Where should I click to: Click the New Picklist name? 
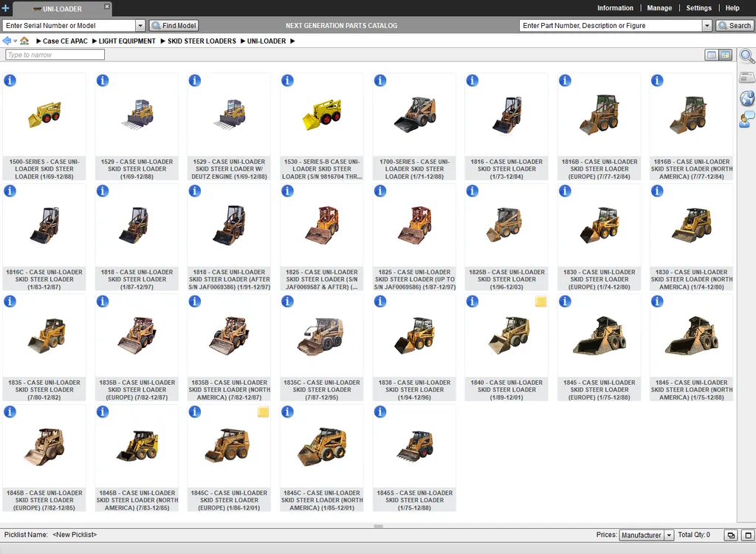pyautogui.click(x=75, y=535)
